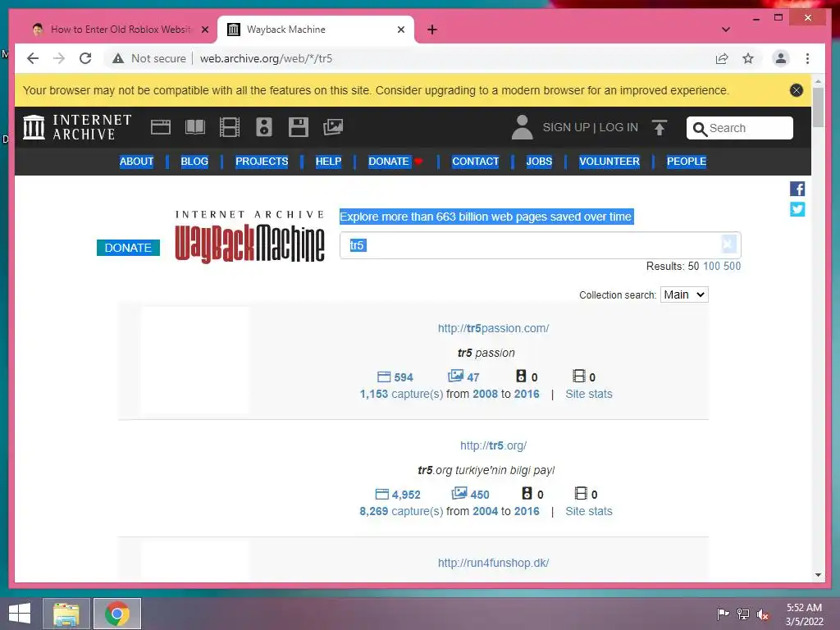Screen dimensions: 840x630
Task: Open Internet Archive audio speaker icon
Action: [x=263, y=127]
